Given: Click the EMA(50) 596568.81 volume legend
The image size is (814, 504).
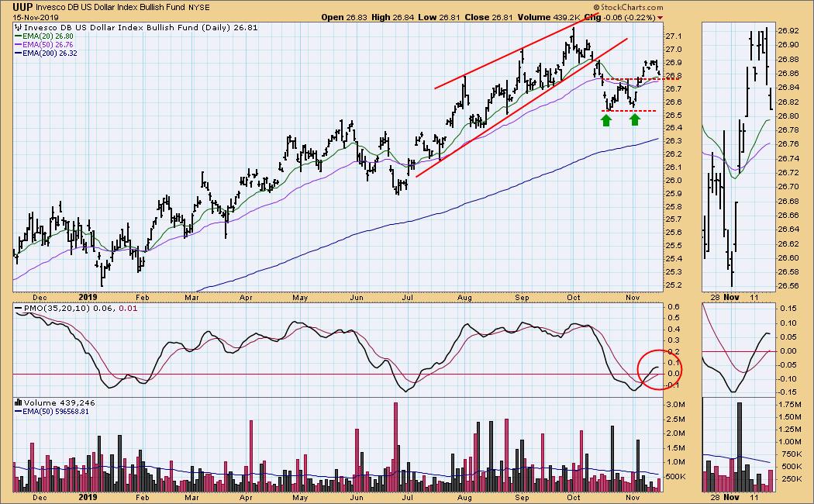Looking at the screenshot, I should point(56,412).
